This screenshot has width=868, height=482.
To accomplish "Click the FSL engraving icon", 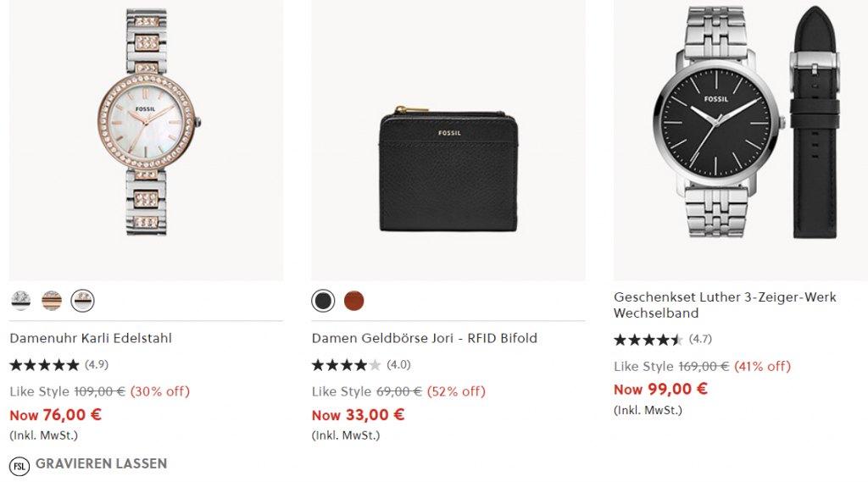I will (x=19, y=465).
